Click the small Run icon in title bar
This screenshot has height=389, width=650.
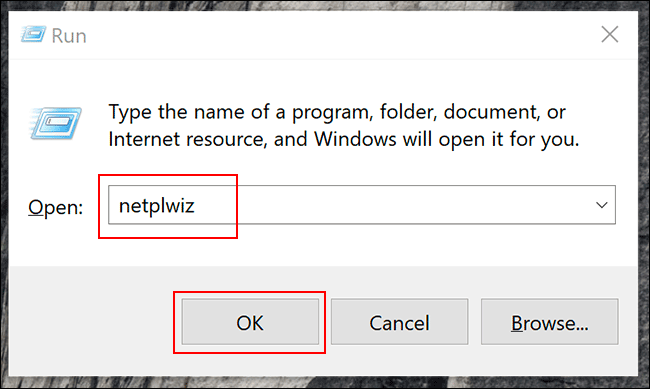point(33,35)
